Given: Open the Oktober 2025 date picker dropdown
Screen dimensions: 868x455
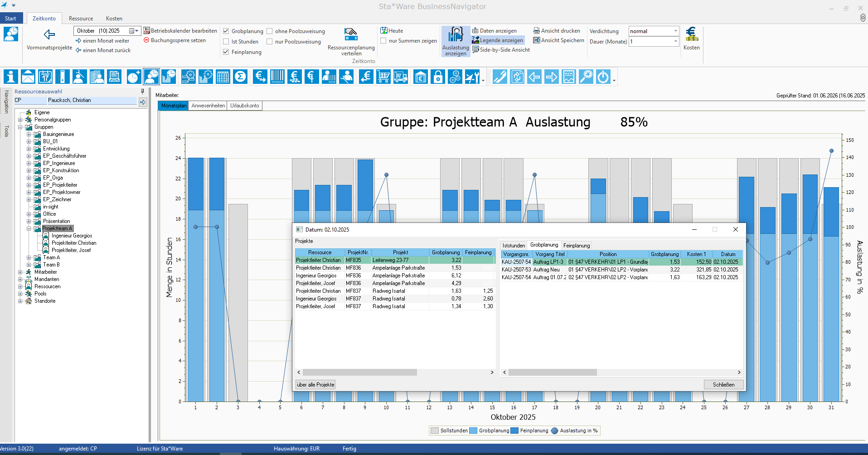Looking at the screenshot, I should click(134, 31).
